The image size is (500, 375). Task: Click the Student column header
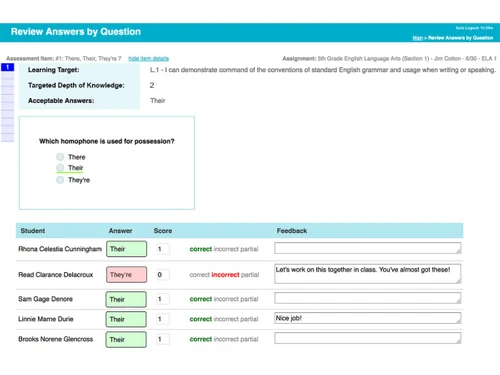click(33, 231)
